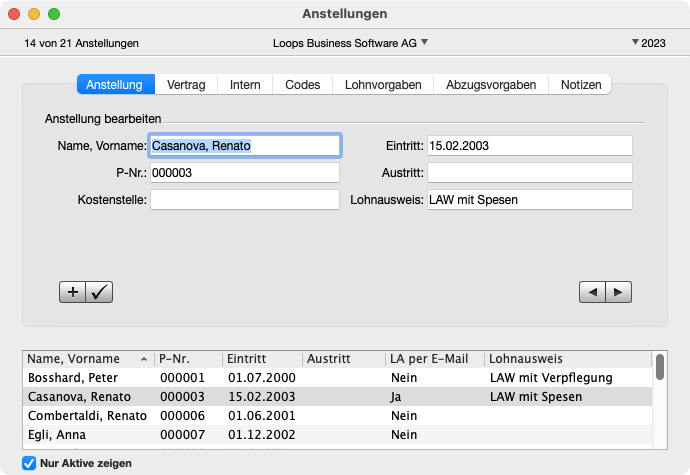
Task: Open the Abzugsvorgaben tab
Action: tap(491, 85)
